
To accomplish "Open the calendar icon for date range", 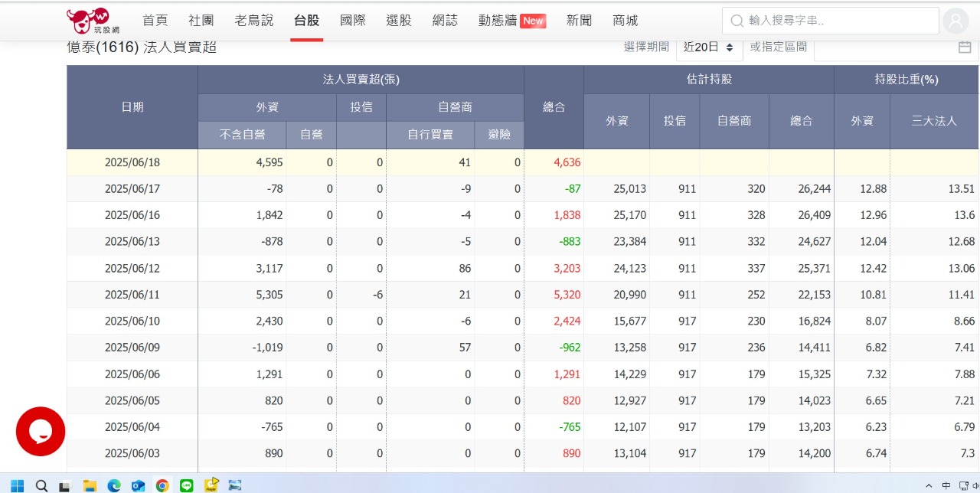I will tap(965, 47).
